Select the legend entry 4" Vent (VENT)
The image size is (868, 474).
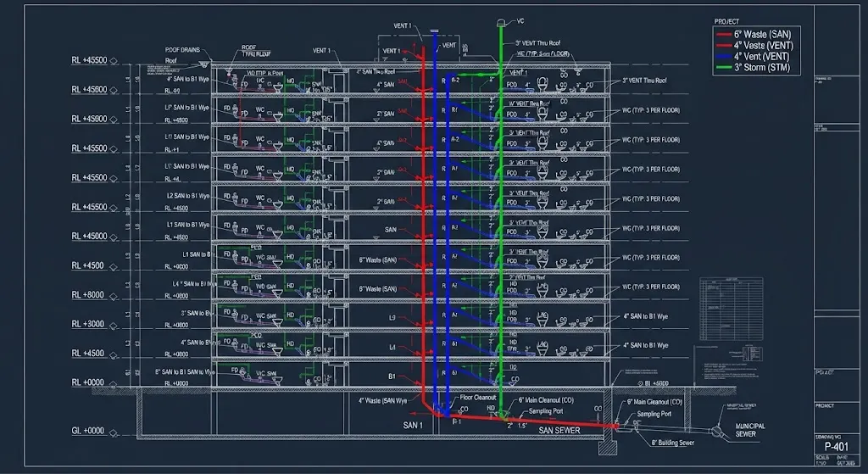tap(762, 57)
